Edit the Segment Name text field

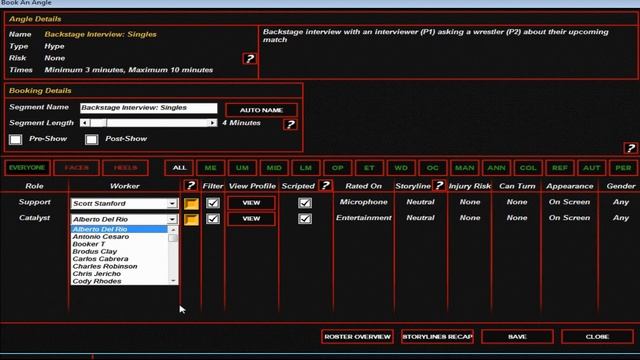tap(149, 108)
